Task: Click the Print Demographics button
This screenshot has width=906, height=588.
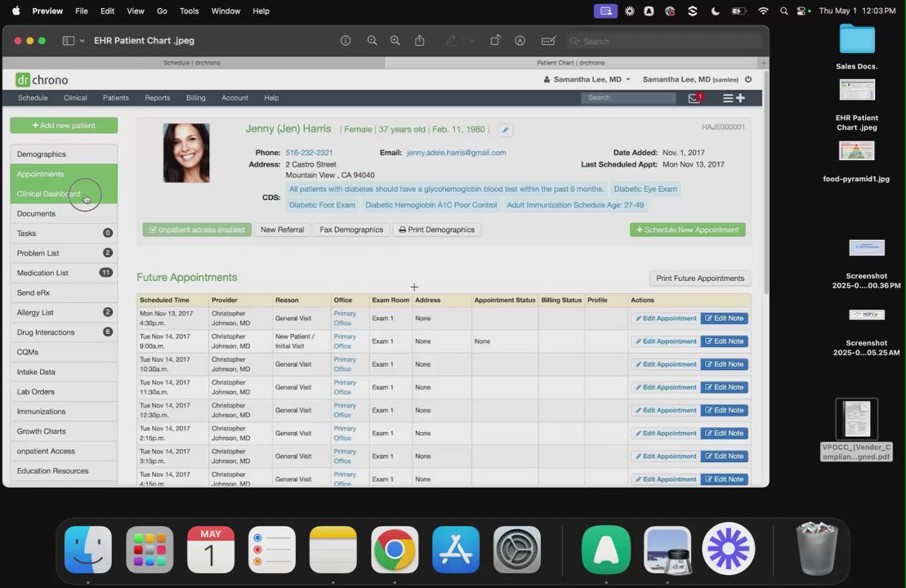Action: (x=437, y=229)
